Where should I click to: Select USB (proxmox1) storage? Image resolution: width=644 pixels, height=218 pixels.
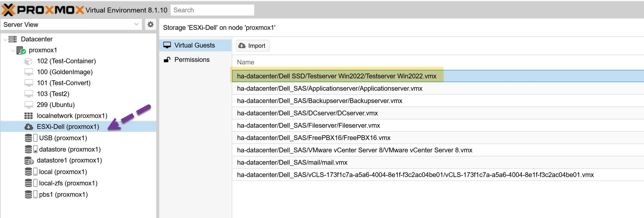63,138
